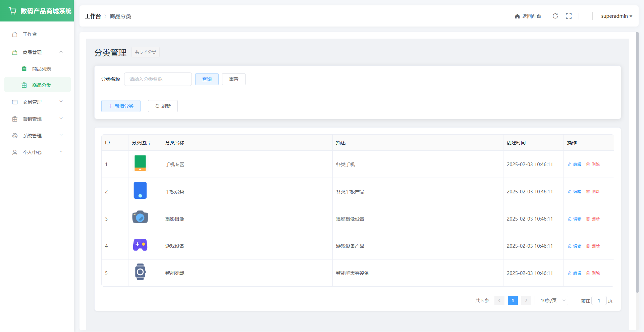Viewport: 644px width, 332px height.
Task: Click the camera icon for 摄影摄像
Action: click(x=140, y=218)
